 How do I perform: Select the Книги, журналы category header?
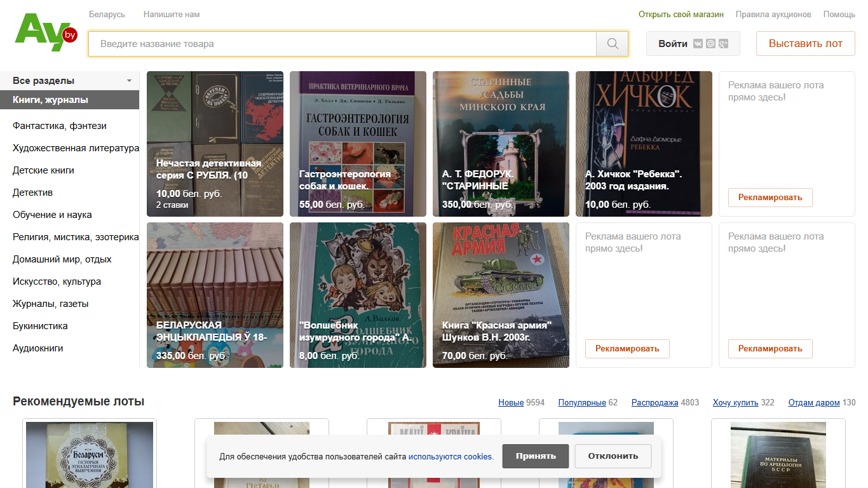(x=70, y=100)
